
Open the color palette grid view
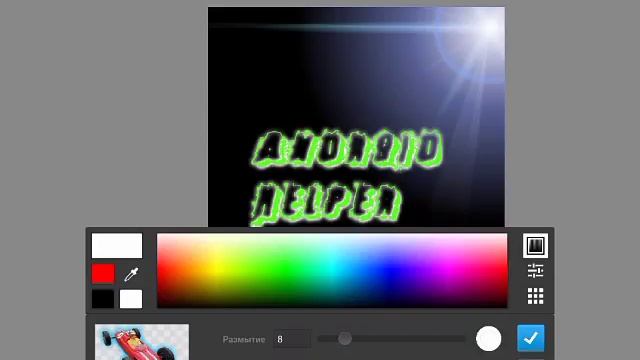[x=535, y=296]
